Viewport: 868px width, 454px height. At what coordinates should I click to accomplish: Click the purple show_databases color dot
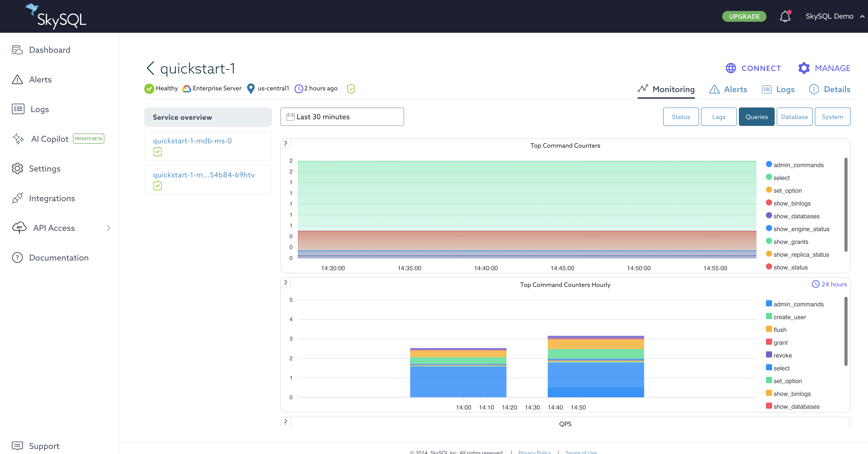[x=769, y=215]
